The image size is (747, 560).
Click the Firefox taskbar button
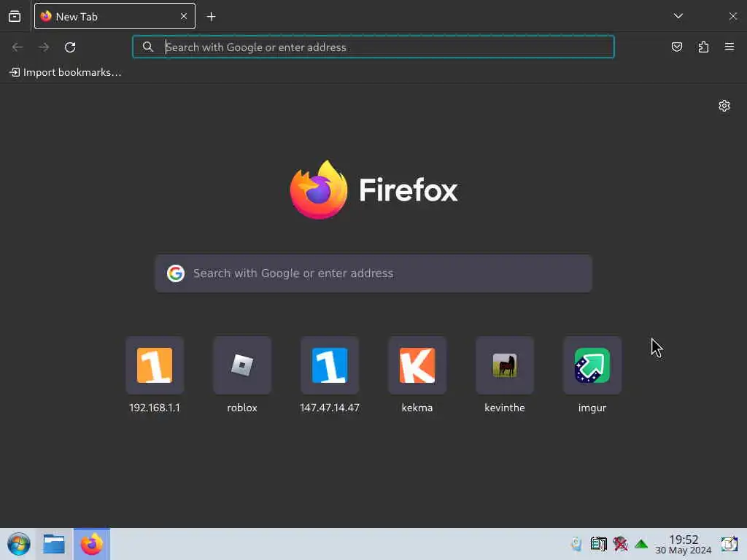click(x=91, y=544)
